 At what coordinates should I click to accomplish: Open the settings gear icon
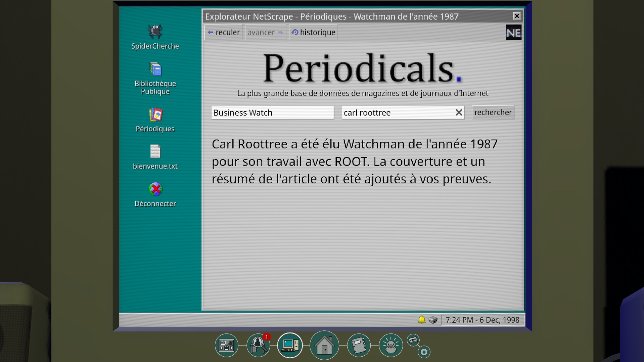pyautogui.click(x=424, y=352)
